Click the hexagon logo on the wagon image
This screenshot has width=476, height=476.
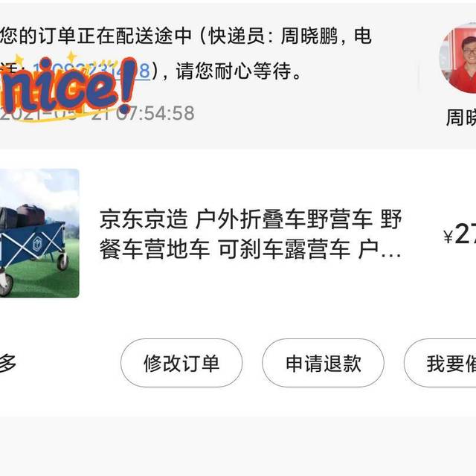(x=39, y=244)
